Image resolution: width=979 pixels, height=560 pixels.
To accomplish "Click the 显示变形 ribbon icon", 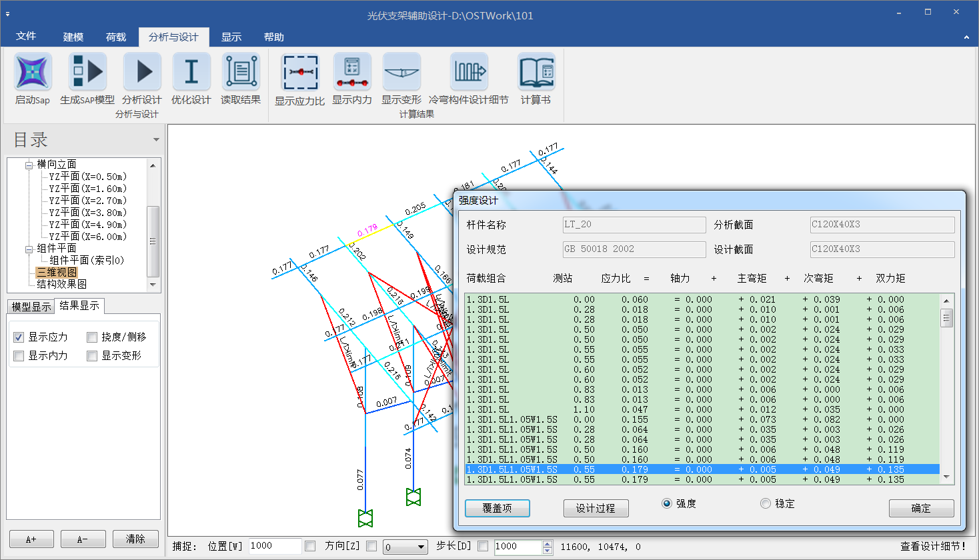I will [x=401, y=73].
